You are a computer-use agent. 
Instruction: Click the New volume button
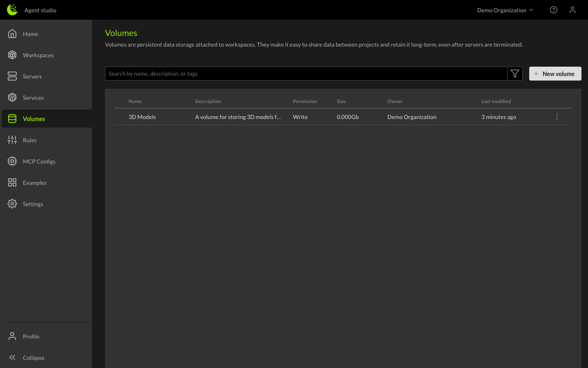tap(555, 74)
